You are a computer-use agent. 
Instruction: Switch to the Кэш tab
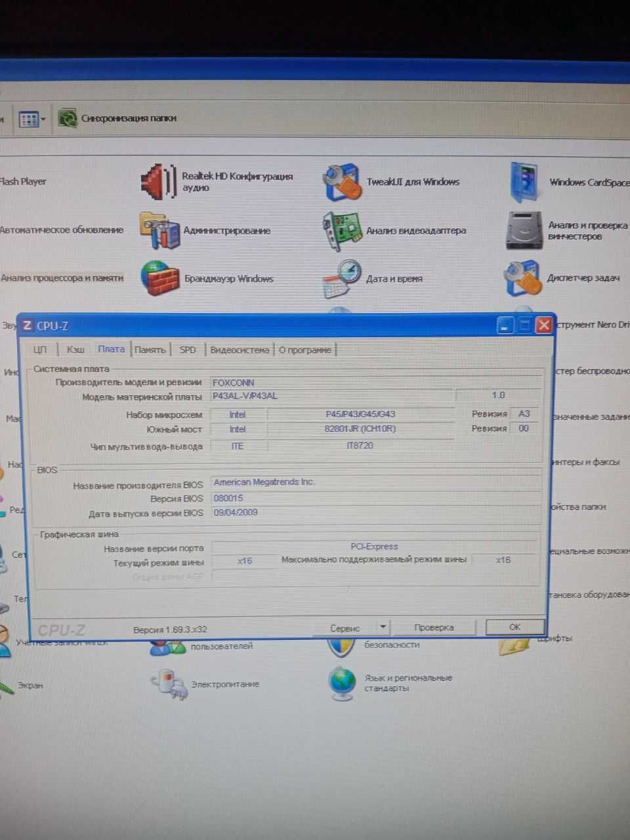(x=75, y=350)
